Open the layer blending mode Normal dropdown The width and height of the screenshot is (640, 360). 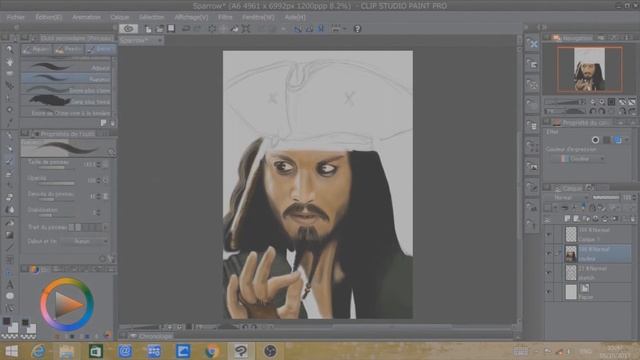(x=567, y=198)
